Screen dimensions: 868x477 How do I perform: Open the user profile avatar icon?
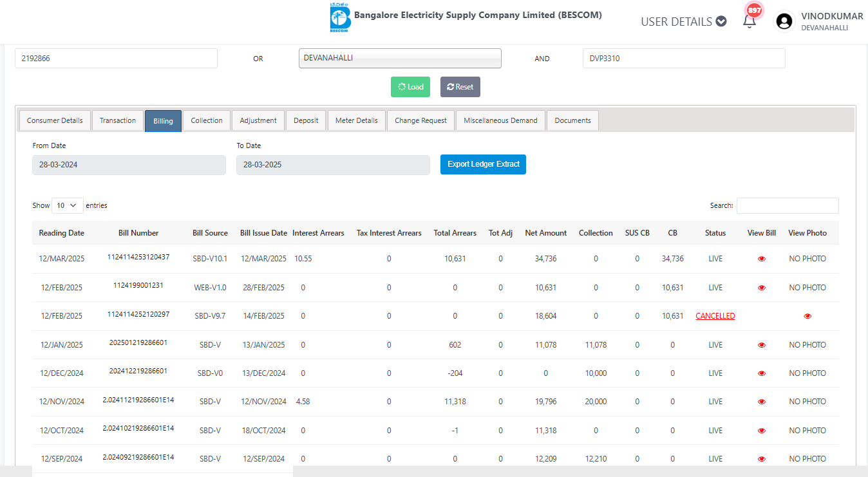[784, 21]
